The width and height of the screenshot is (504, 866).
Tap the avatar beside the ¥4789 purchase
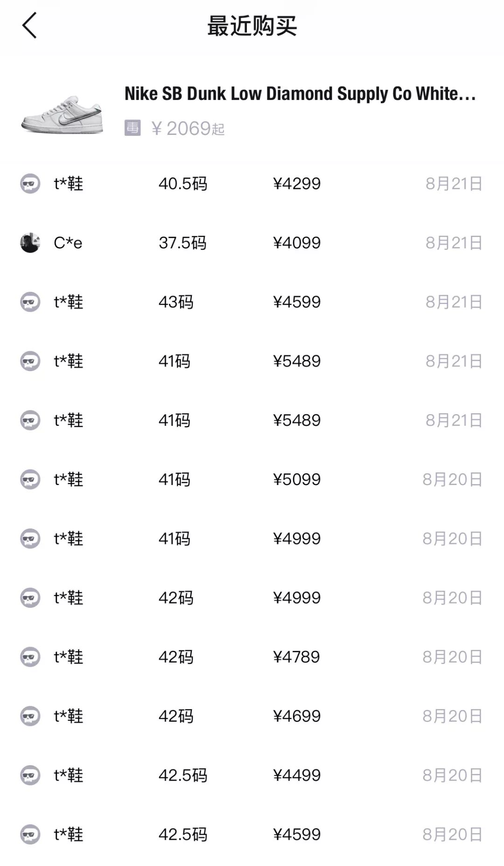[x=30, y=657]
